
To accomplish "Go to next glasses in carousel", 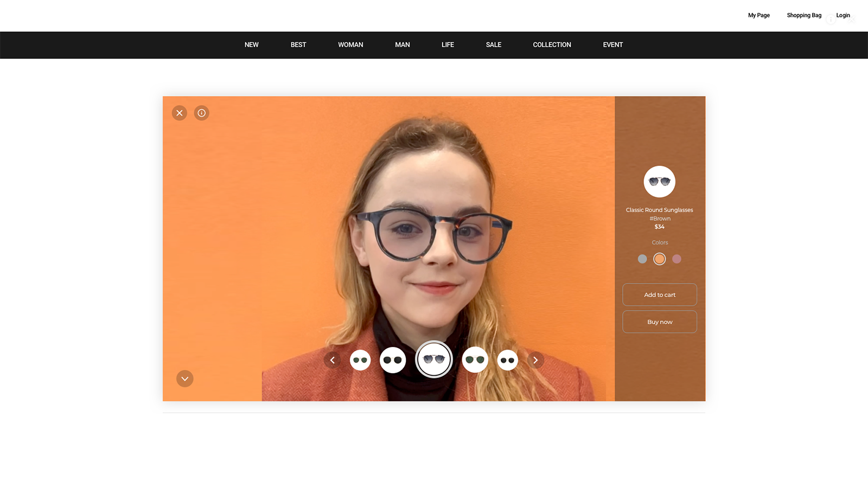I will pyautogui.click(x=535, y=360).
